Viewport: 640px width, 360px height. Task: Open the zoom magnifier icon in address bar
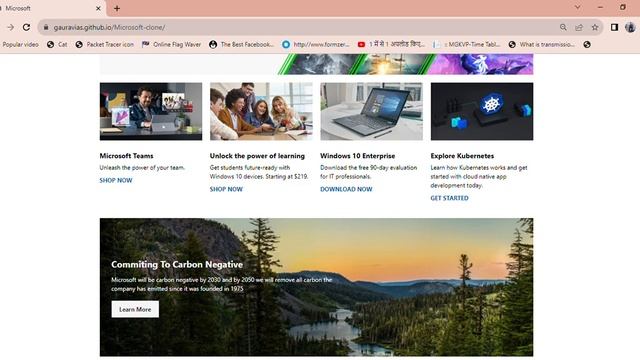pyautogui.click(x=563, y=27)
